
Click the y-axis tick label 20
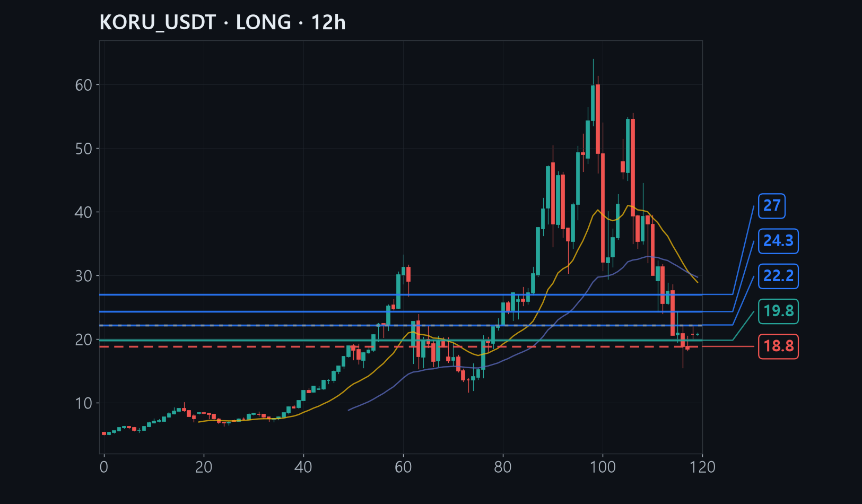[84, 340]
